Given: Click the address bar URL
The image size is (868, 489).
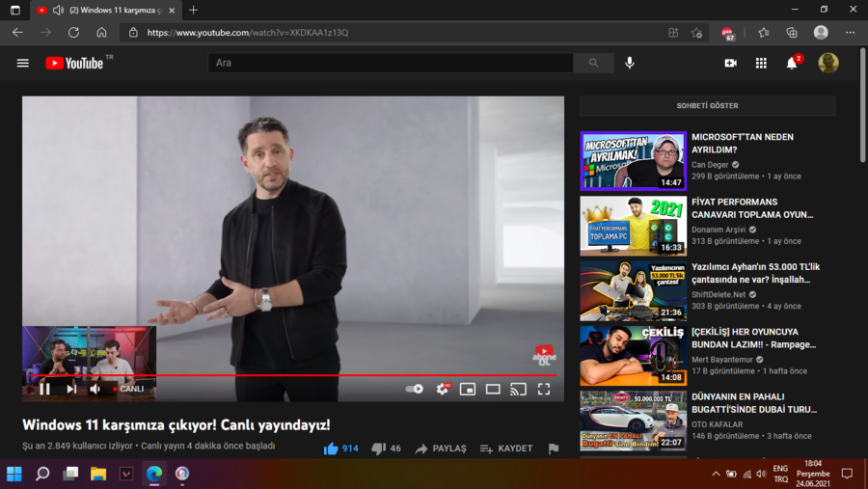Looking at the screenshot, I should tap(248, 33).
